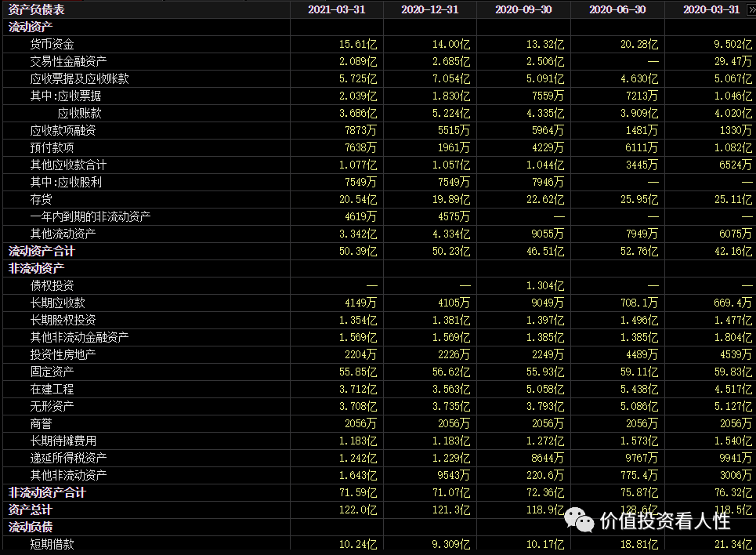This screenshot has height=555, width=756.
Task: Click 资产总计 value 122.0亿
Action: pyautogui.click(x=358, y=510)
